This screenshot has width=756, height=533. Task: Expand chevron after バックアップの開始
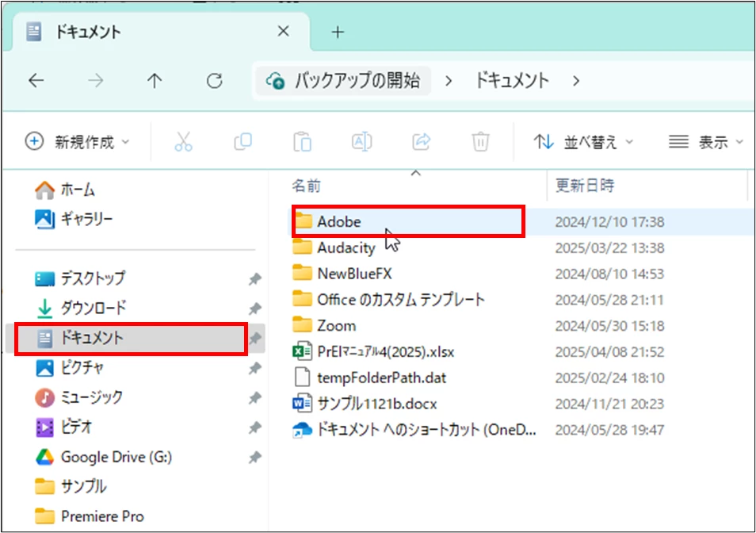[449, 81]
